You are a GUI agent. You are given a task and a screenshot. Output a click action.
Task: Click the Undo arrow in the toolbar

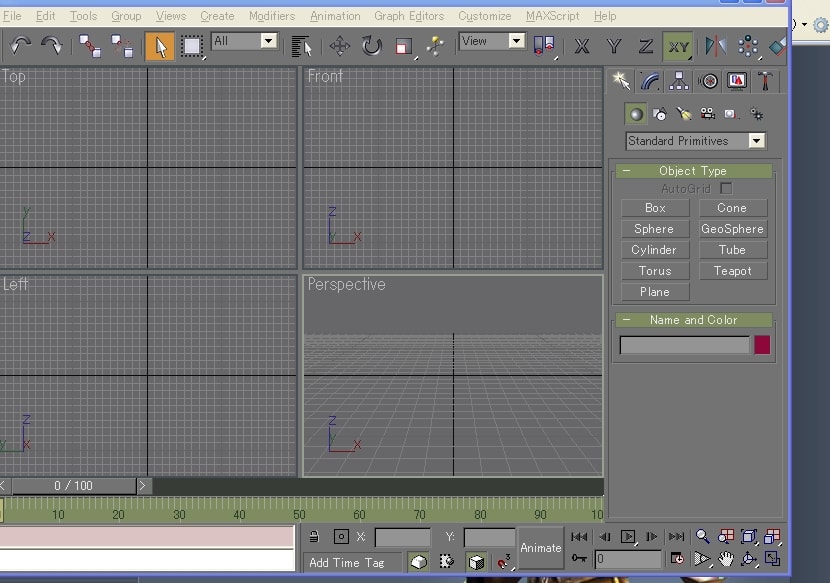point(20,46)
